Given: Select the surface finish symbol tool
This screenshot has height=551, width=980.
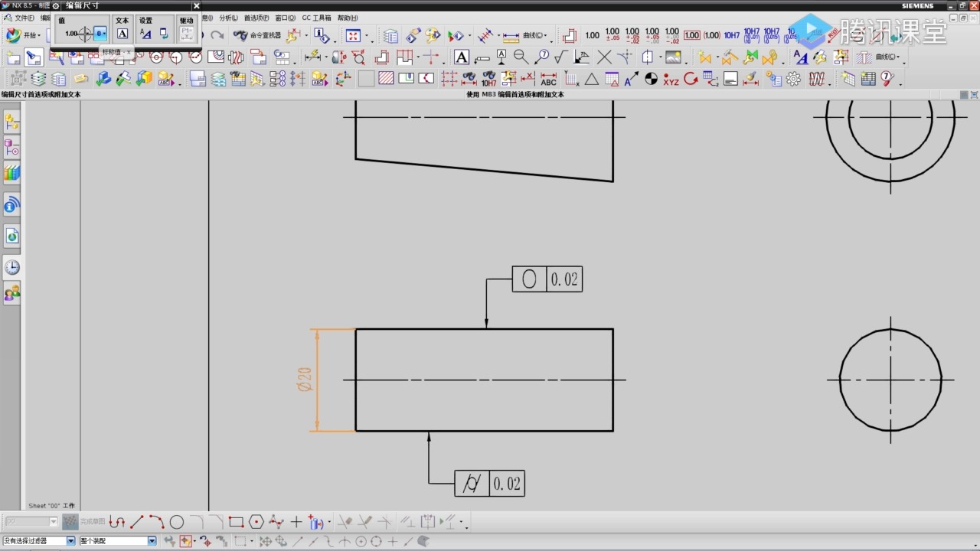Looking at the screenshot, I should [x=561, y=57].
